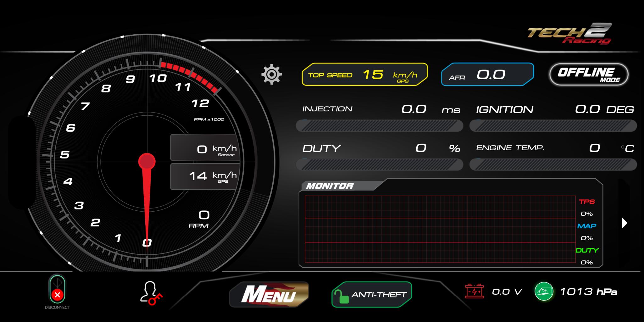Click the 0.0 ms injection value
Viewport: 644px width, 322px height.
[431, 109]
